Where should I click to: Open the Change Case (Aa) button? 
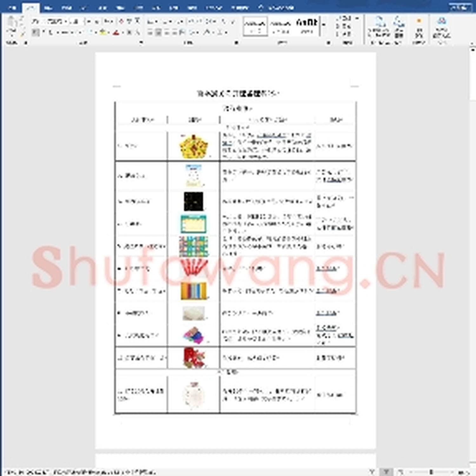point(109,22)
